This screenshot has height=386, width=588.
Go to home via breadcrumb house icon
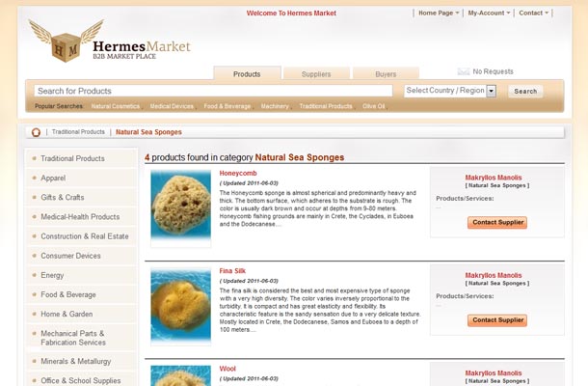coord(36,132)
